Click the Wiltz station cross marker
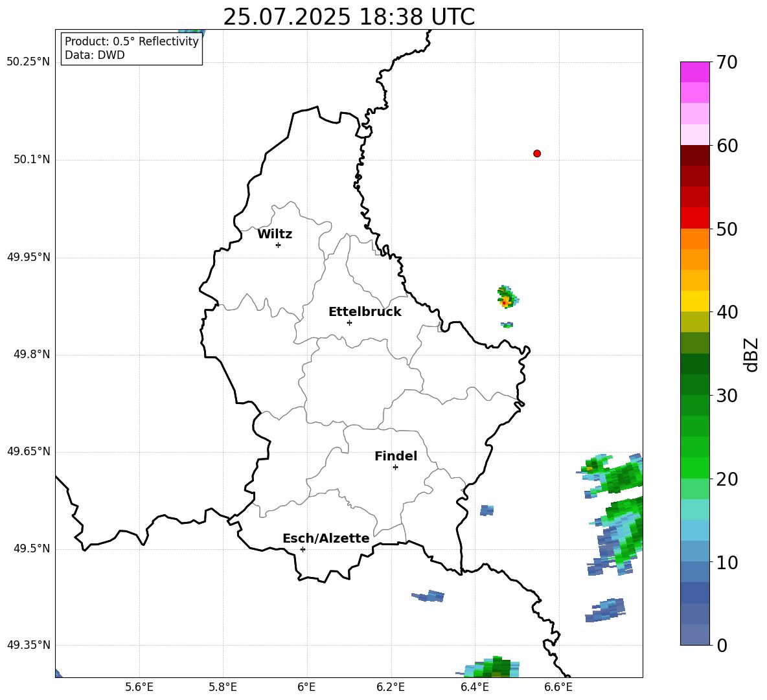This screenshot has width=767, height=700. click(x=279, y=245)
